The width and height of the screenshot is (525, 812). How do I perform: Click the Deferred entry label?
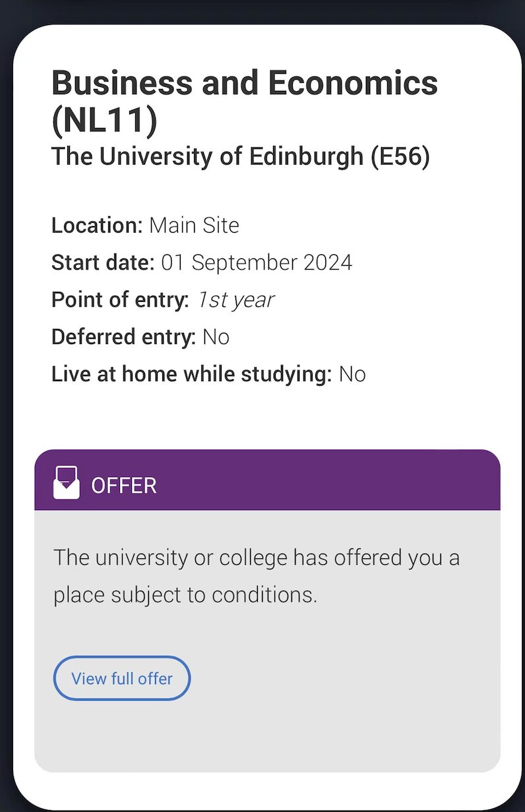click(x=123, y=337)
